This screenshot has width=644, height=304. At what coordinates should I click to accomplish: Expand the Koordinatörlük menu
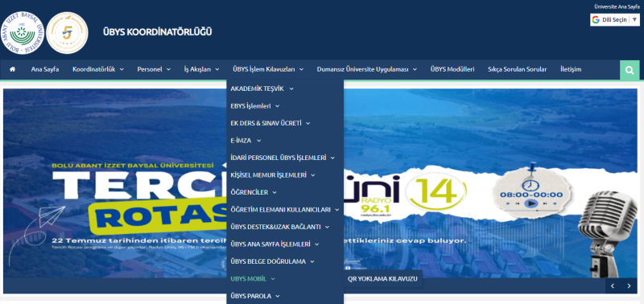[x=98, y=69]
